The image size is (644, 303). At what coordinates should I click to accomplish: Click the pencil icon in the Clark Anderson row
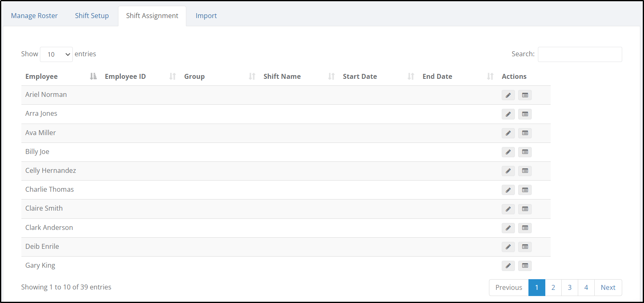508,228
